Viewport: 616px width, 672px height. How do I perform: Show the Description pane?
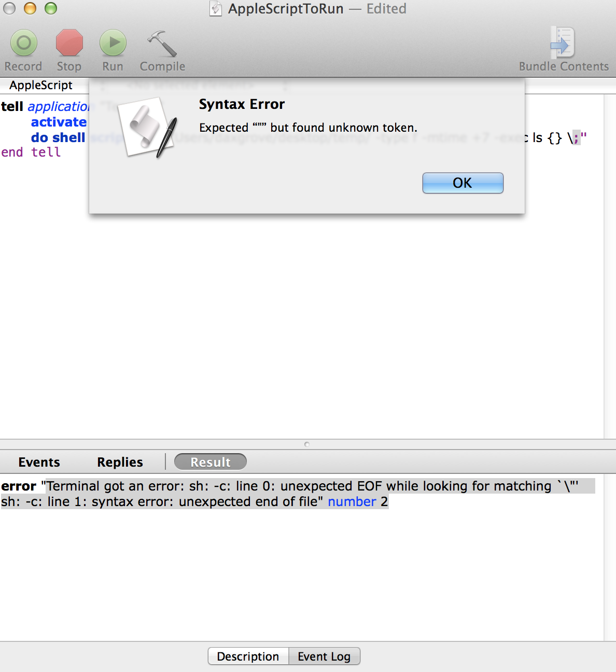pos(248,656)
